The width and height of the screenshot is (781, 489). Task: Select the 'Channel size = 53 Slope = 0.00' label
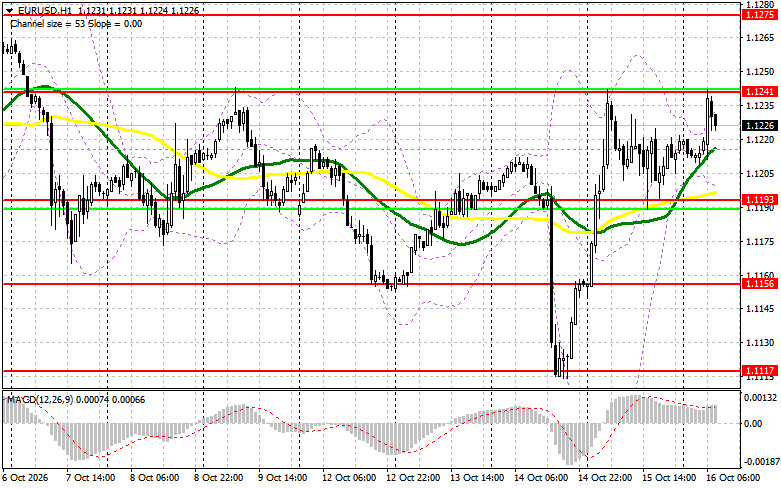pos(76,24)
